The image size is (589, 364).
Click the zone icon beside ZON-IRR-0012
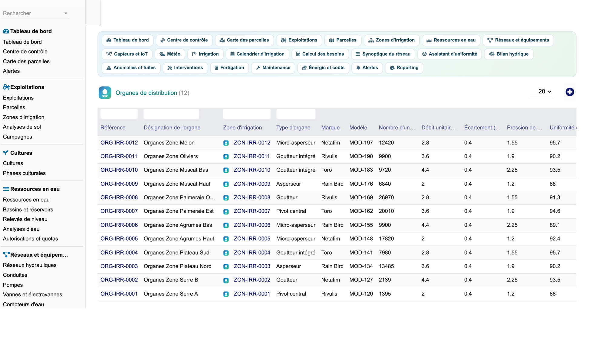(226, 143)
